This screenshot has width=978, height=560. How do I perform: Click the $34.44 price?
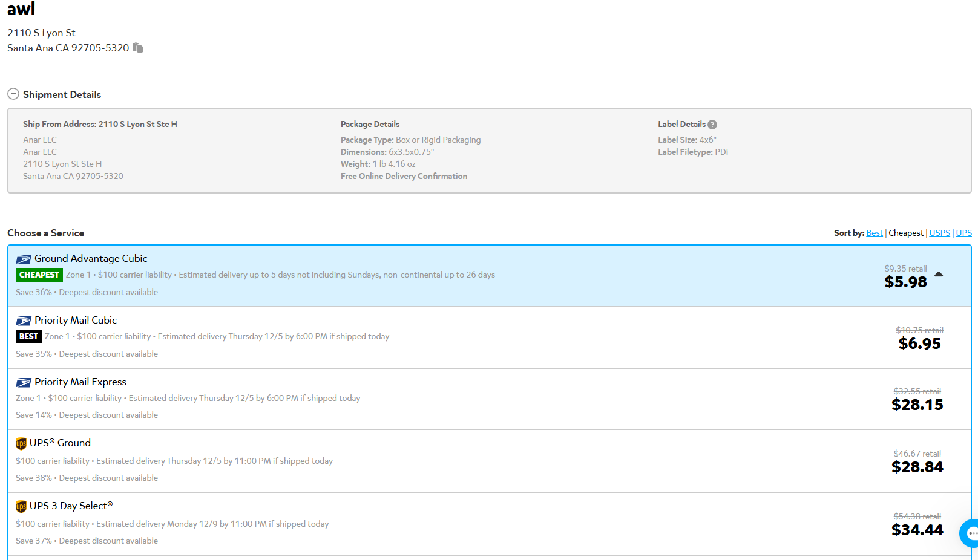point(917,530)
